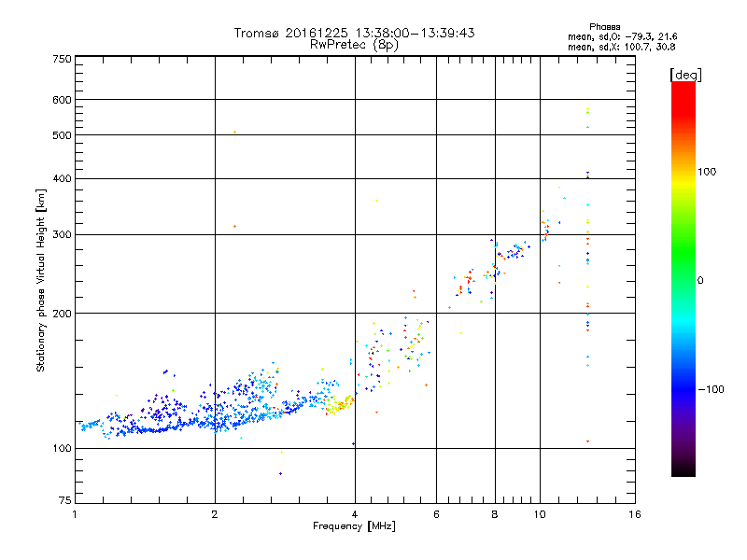The image size is (747, 560).
Task: Click the 16 tick label on the frequency axis
Action: [635, 514]
